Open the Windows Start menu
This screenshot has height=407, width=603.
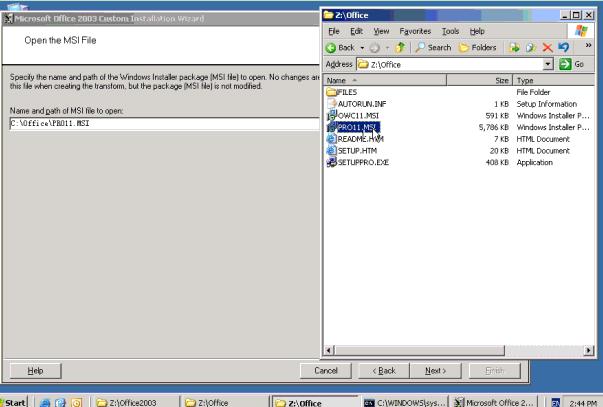pyautogui.click(x=13, y=402)
